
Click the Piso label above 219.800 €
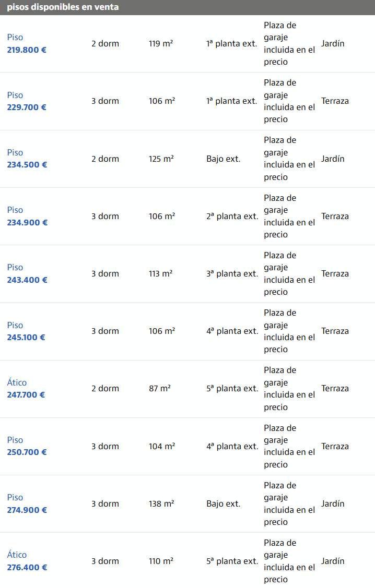click(15, 38)
